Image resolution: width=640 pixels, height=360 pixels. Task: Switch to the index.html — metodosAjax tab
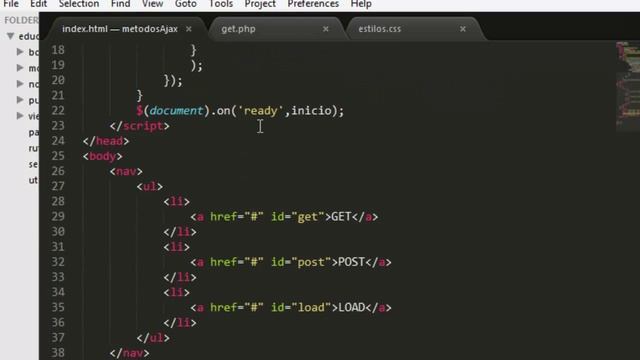[120, 29]
